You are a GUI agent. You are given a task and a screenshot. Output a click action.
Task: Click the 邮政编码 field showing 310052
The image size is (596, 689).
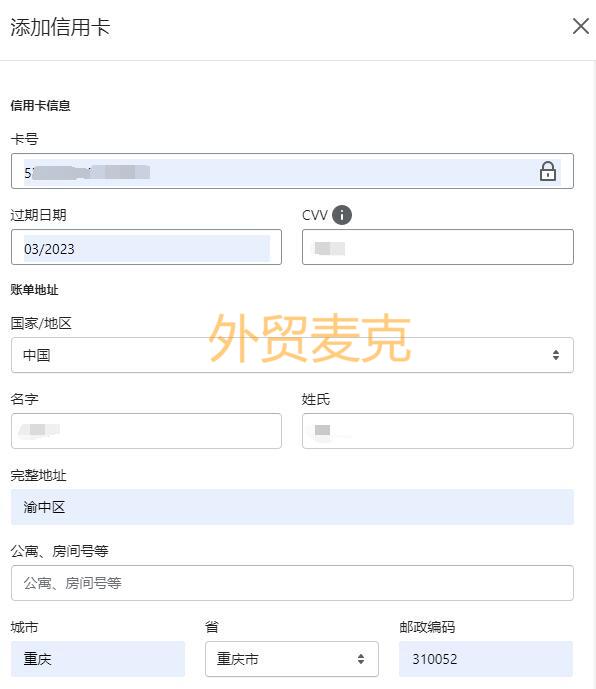pyautogui.click(x=486, y=659)
